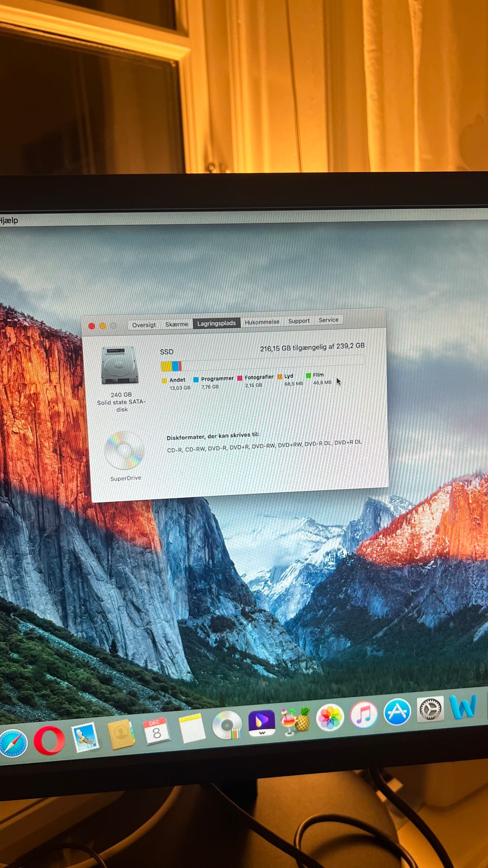Click the 'SuperDrive' label

(126, 478)
